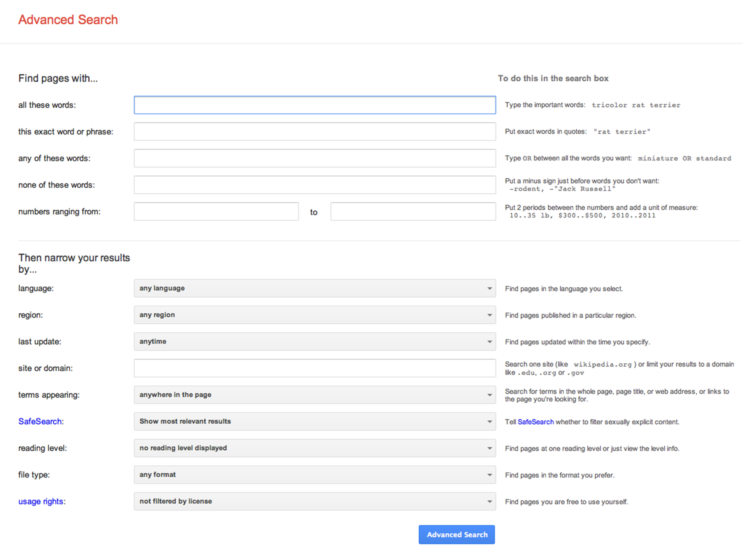
Task: Click the red Advanced Search page title
Action: [x=68, y=20]
